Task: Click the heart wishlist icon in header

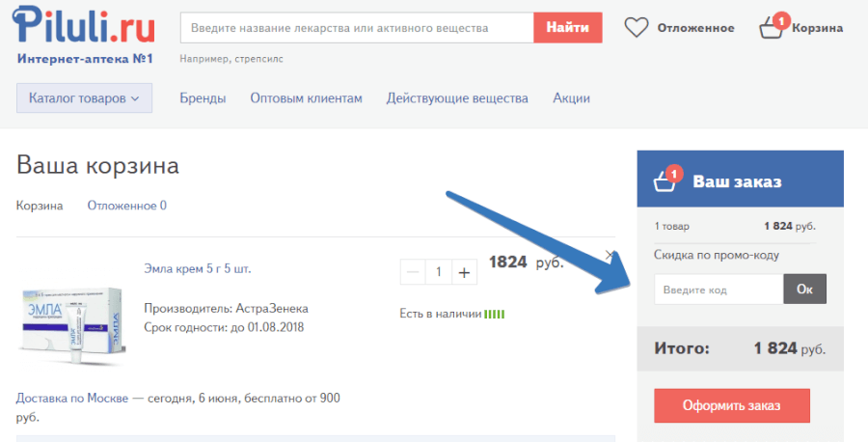Action: coord(637,27)
